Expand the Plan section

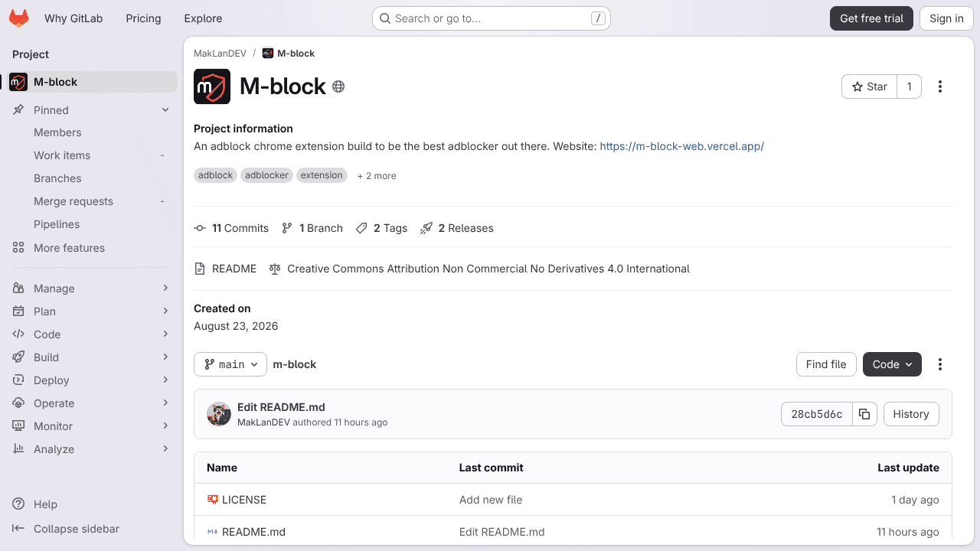pos(165,311)
